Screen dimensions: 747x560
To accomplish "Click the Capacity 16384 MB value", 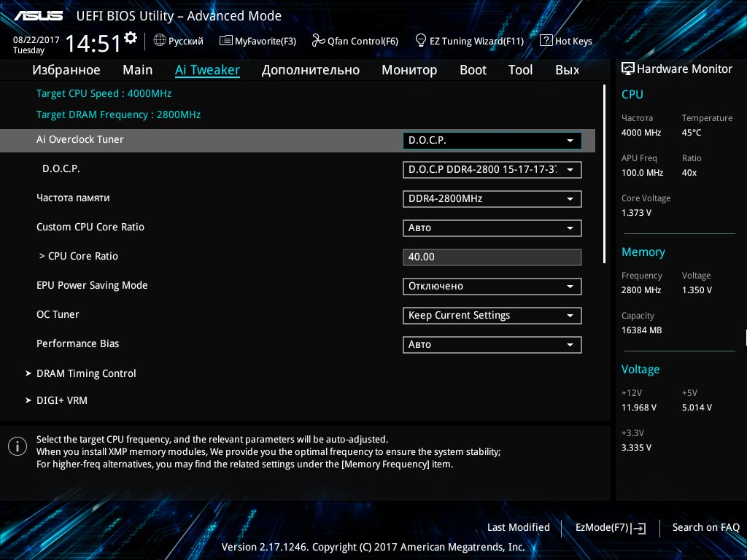I will click(642, 330).
